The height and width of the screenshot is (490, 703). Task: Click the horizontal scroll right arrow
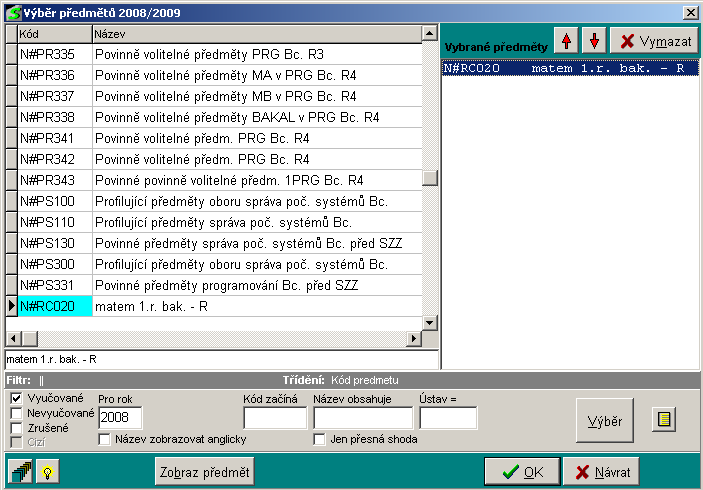click(414, 338)
